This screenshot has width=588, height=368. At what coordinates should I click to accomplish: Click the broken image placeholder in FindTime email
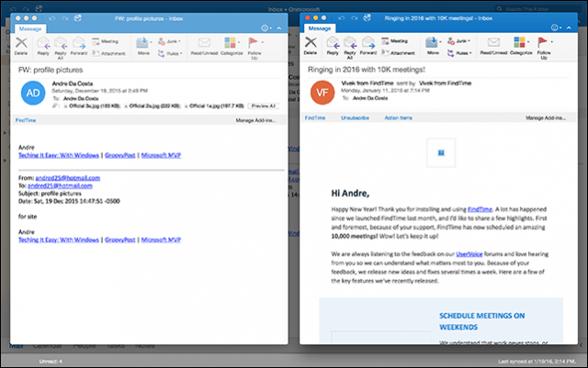point(441,152)
